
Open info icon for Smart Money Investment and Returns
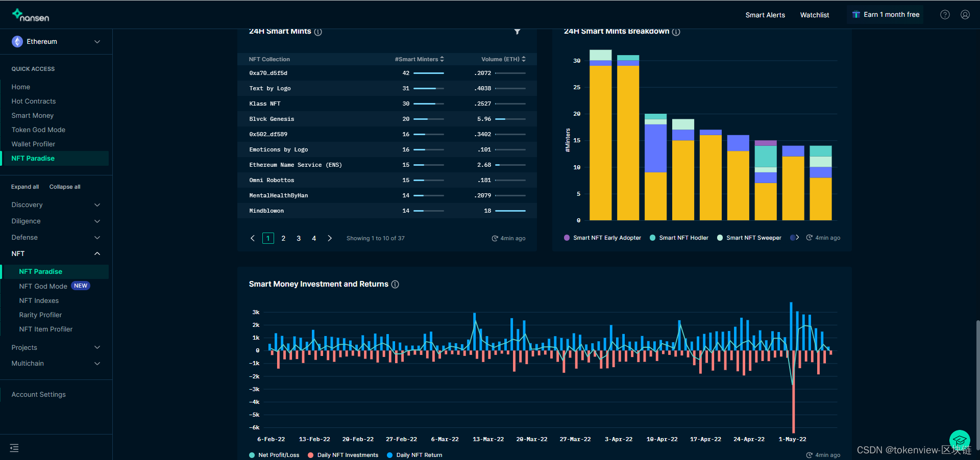tap(395, 284)
